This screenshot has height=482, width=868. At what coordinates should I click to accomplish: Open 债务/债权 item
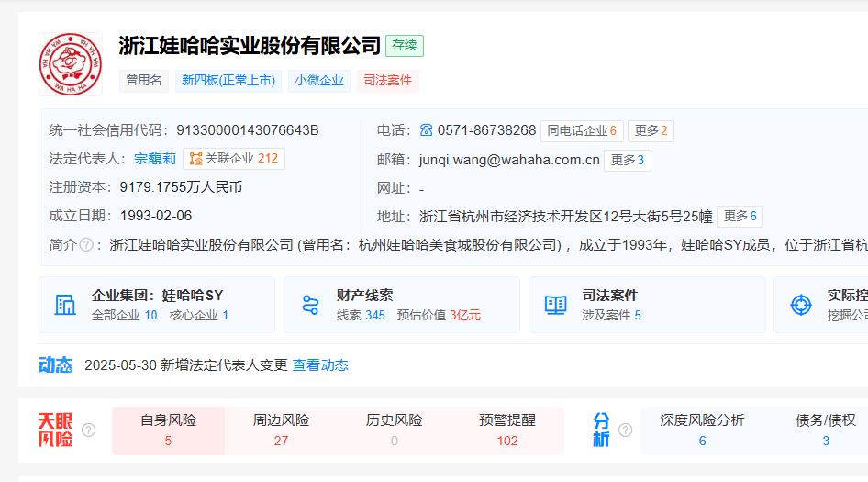click(826, 431)
